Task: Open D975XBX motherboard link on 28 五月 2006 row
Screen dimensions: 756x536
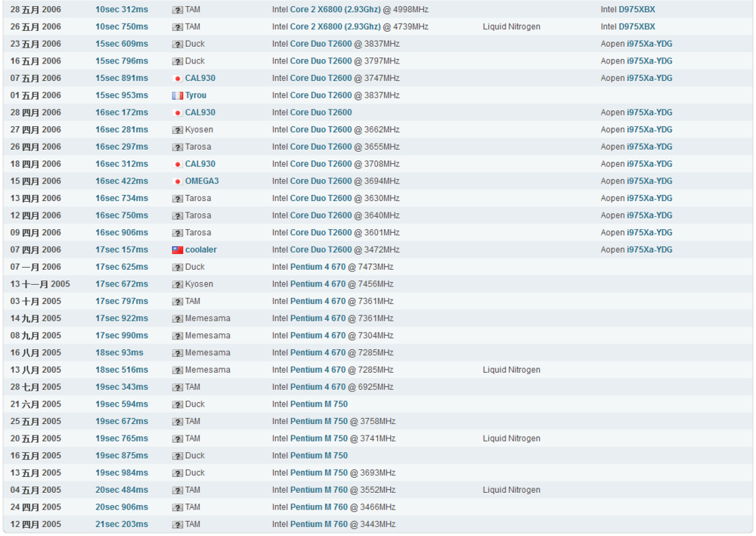Action: click(637, 10)
